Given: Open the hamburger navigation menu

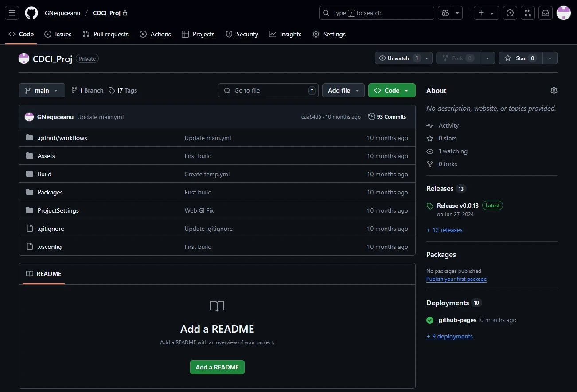Looking at the screenshot, I should pyautogui.click(x=12, y=12).
